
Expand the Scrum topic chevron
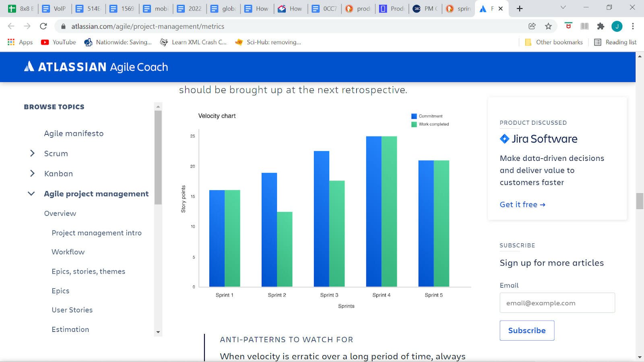pos(32,153)
